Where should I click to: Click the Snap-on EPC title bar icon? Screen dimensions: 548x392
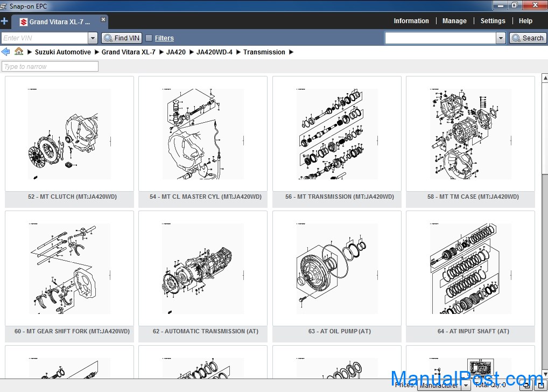coord(4,6)
